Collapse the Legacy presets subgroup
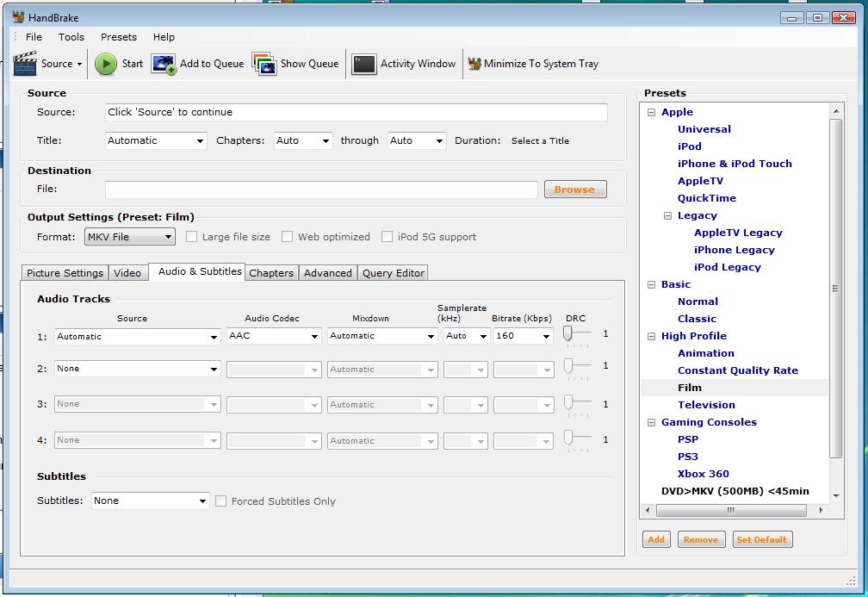The width and height of the screenshot is (868, 597). (668, 216)
